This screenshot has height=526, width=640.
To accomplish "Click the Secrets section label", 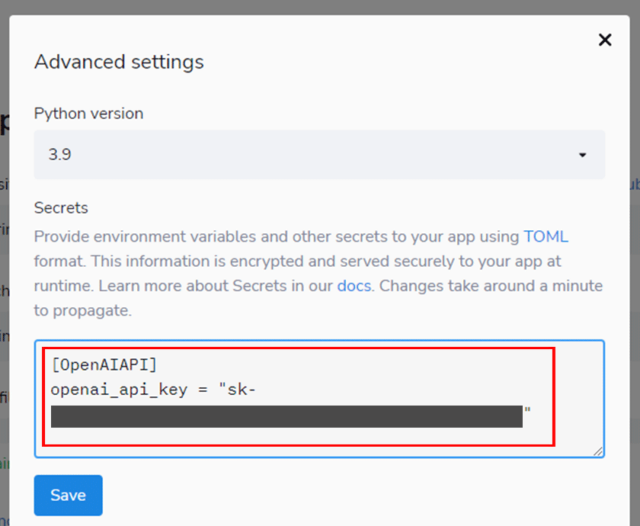I will coord(61,208).
